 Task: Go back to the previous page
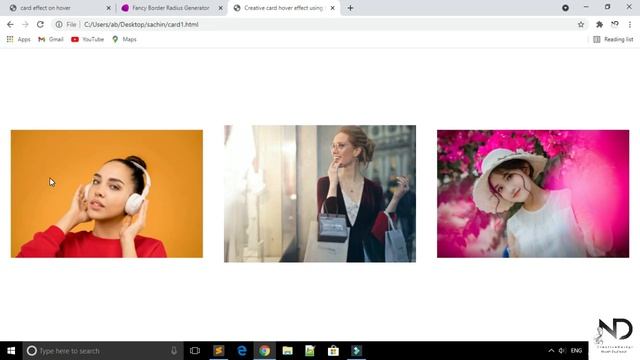pyautogui.click(x=10, y=24)
